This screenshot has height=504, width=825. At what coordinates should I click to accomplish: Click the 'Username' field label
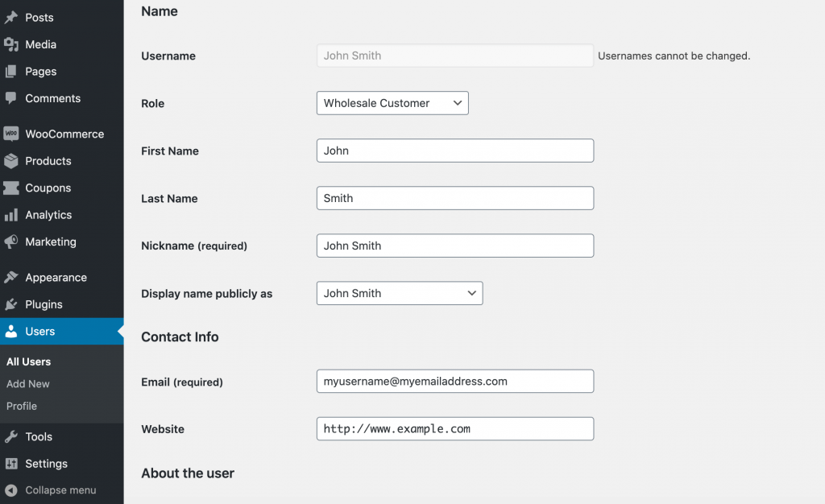click(x=168, y=56)
